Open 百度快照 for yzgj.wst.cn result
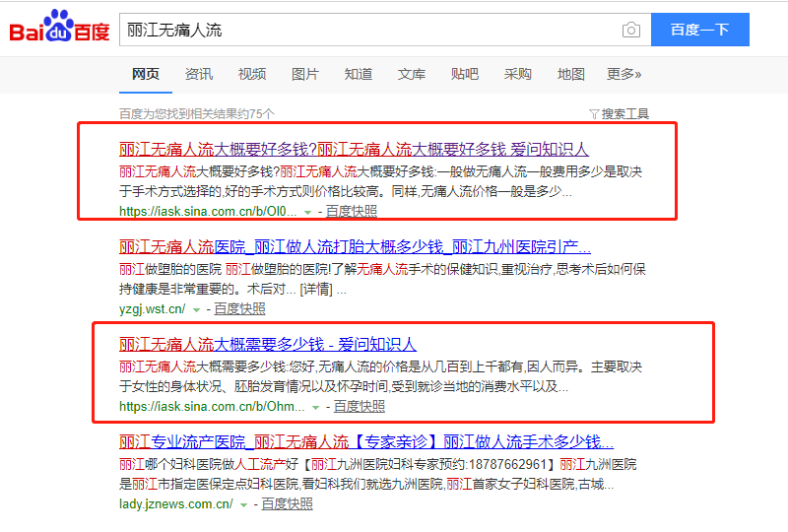Viewport: 788px width, 532px height. [x=239, y=308]
